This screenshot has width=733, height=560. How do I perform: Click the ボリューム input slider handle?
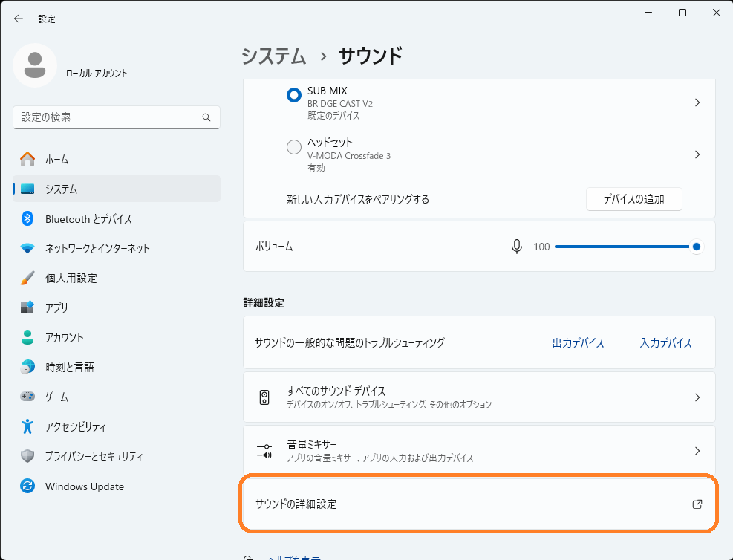[696, 247]
